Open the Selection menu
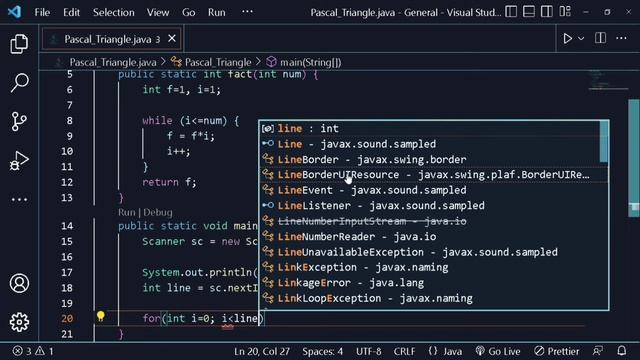Image resolution: width=640 pixels, height=360 pixels. [113, 12]
